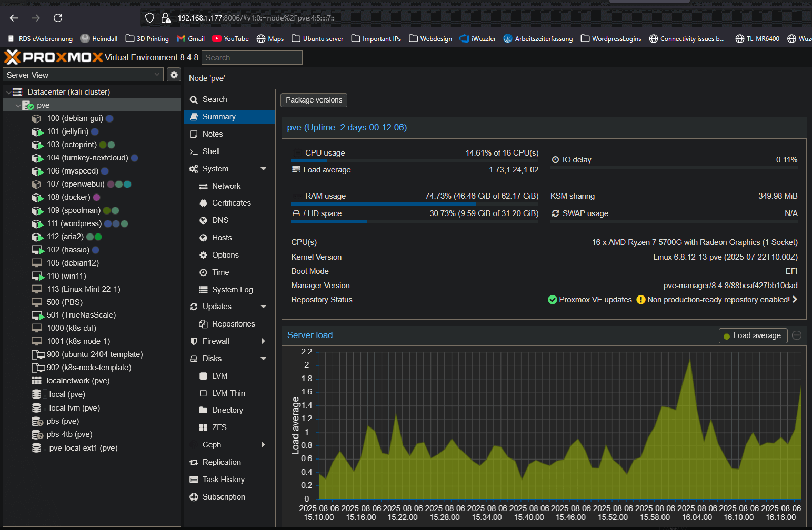The height and width of the screenshot is (530, 812).
Task: Click the Shell terminal icon
Action: click(194, 151)
